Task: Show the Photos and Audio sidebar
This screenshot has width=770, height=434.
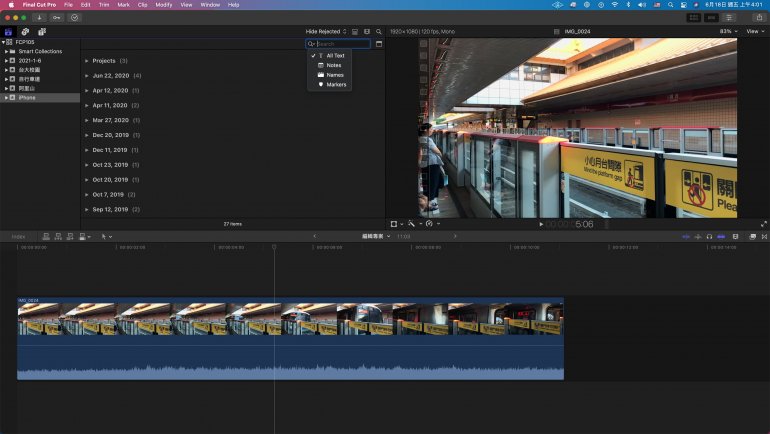Action: pos(26,32)
